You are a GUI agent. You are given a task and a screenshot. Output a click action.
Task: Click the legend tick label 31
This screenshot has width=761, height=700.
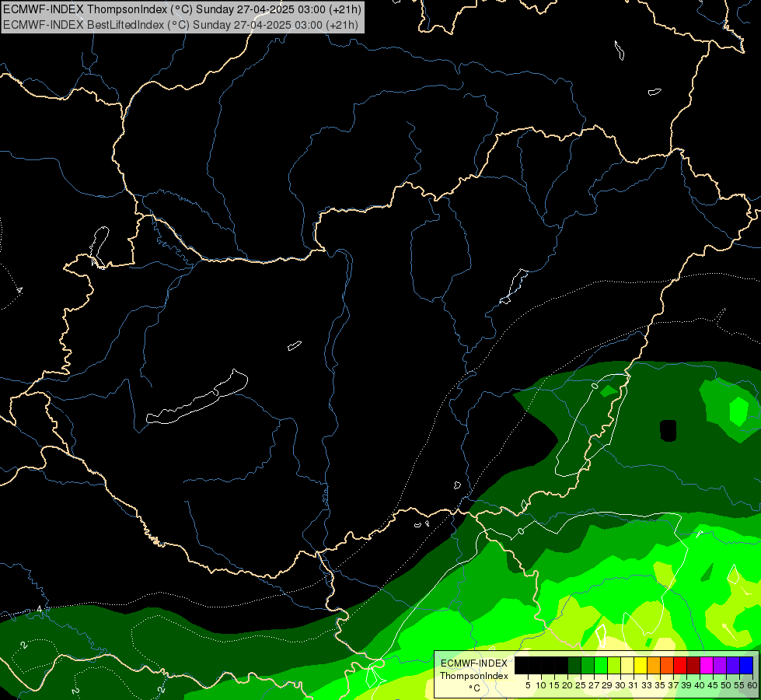[x=634, y=685]
